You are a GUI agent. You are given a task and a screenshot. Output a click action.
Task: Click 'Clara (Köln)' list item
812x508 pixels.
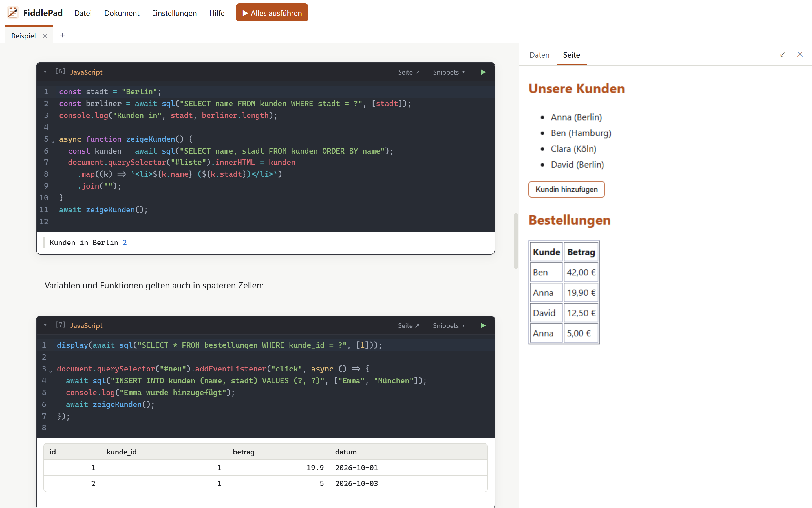[x=573, y=149]
